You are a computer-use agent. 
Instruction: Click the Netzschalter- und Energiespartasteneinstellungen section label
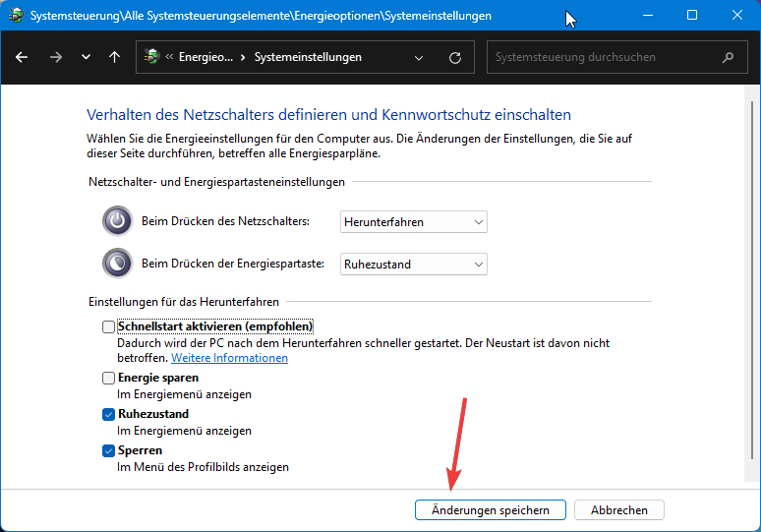216,182
